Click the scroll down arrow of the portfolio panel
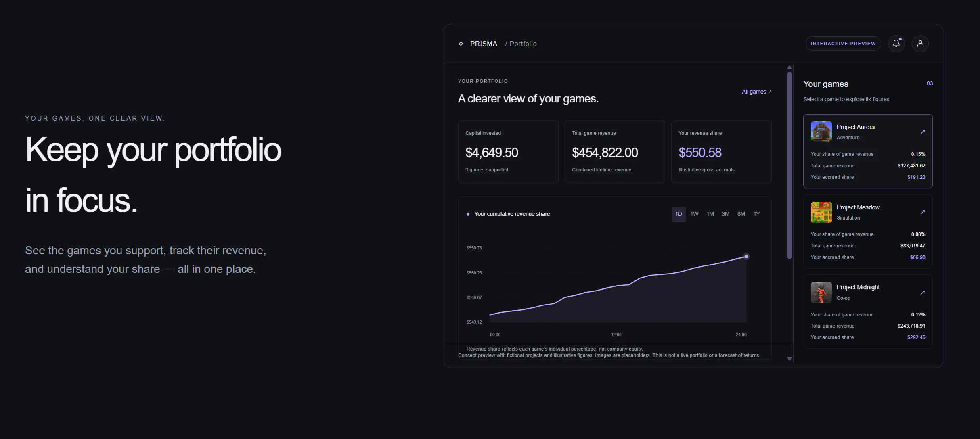980x439 pixels. click(789, 359)
